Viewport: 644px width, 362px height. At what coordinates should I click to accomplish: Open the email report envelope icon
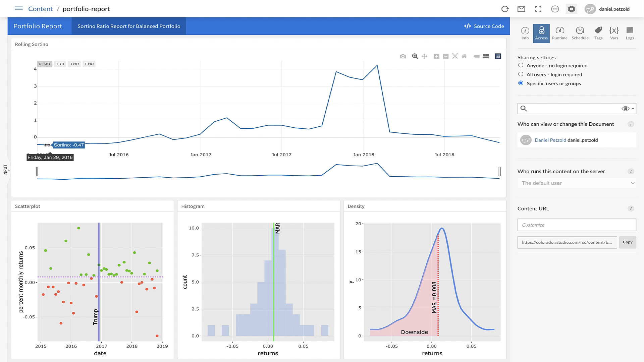(x=521, y=9)
